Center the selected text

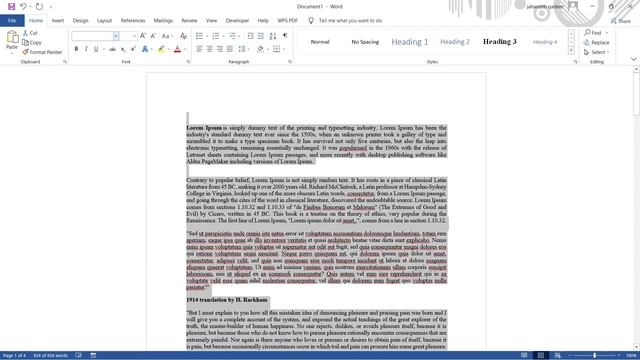pyautogui.click(x=209, y=49)
